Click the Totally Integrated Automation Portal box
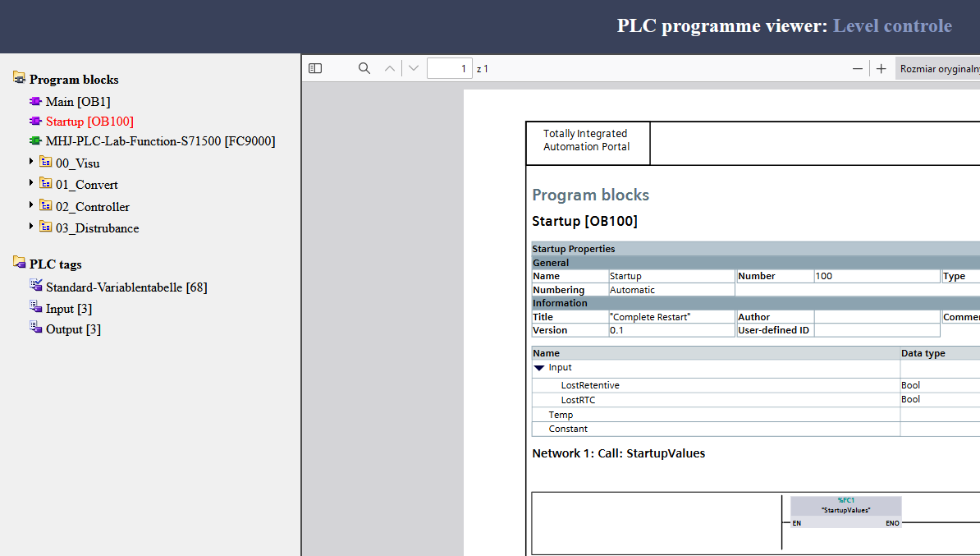The height and width of the screenshot is (556, 980). pyautogui.click(x=588, y=143)
